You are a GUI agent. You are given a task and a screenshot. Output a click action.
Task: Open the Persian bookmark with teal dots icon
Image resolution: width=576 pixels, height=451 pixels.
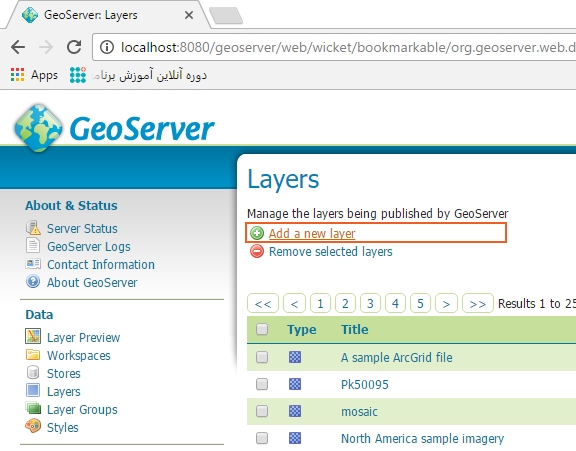coord(78,75)
